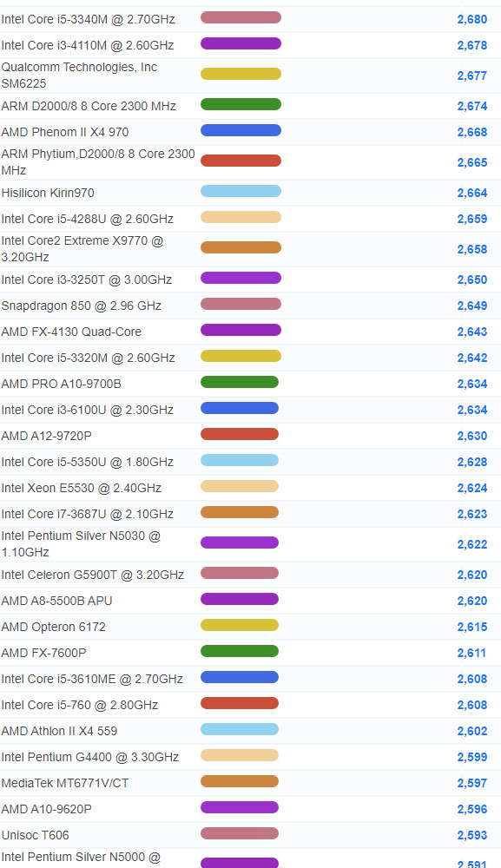Click the 2,659 score value

pyautogui.click(x=472, y=220)
